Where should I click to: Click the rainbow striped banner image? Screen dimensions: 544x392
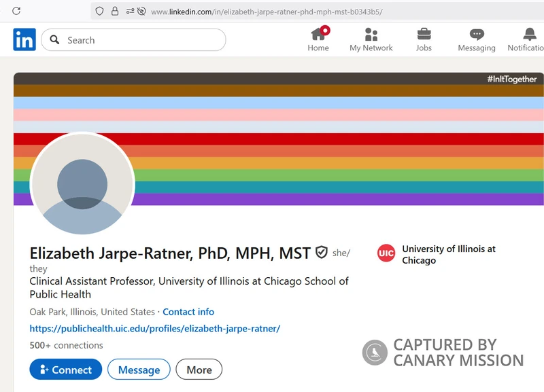tap(279, 139)
